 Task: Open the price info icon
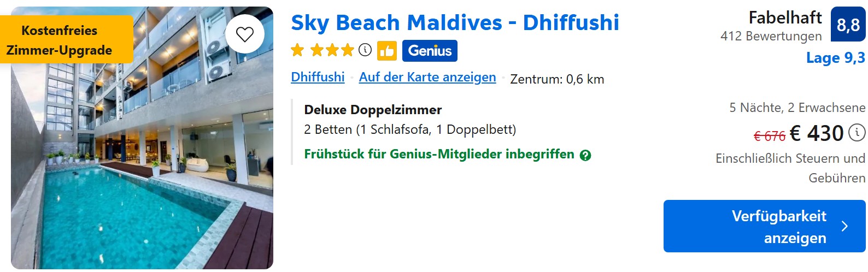pyautogui.click(x=857, y=132)
